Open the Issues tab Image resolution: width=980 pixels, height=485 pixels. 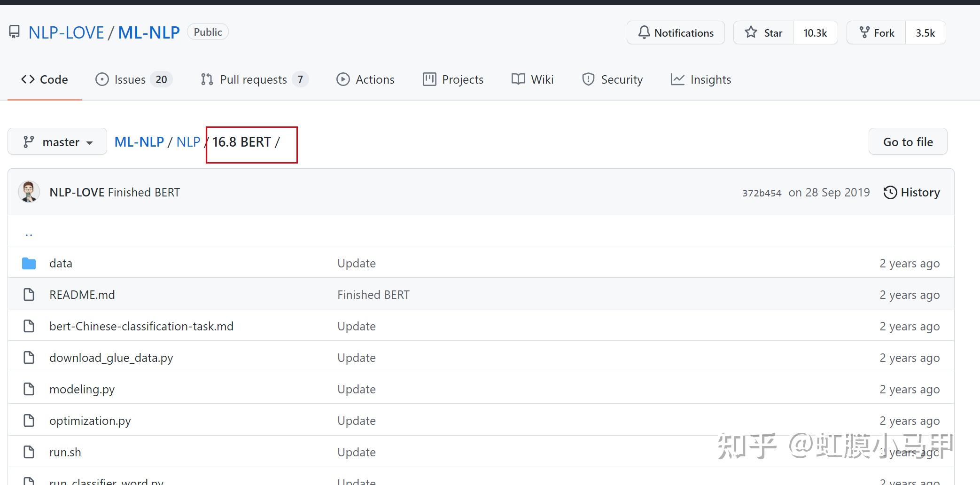(x=134, y=79)
